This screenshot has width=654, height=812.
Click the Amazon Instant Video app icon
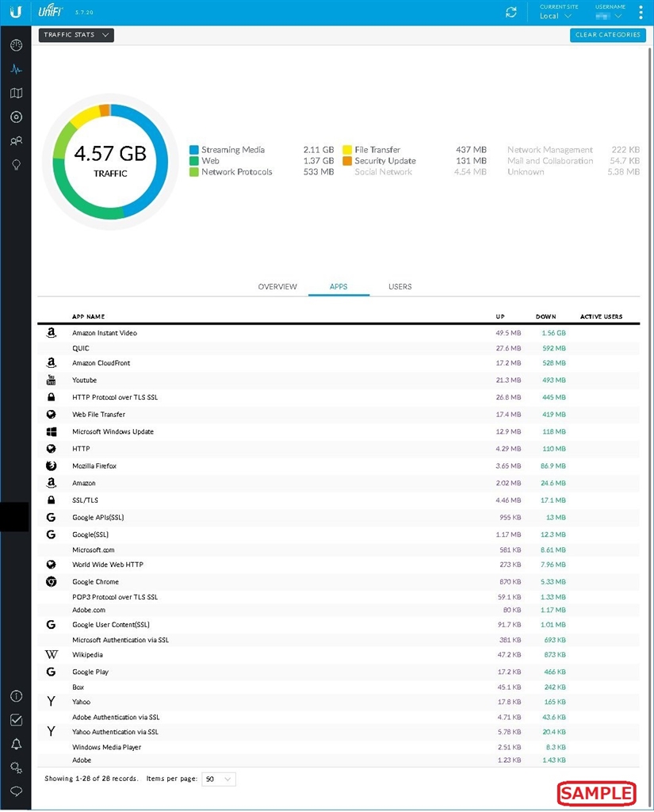[51, 333]
